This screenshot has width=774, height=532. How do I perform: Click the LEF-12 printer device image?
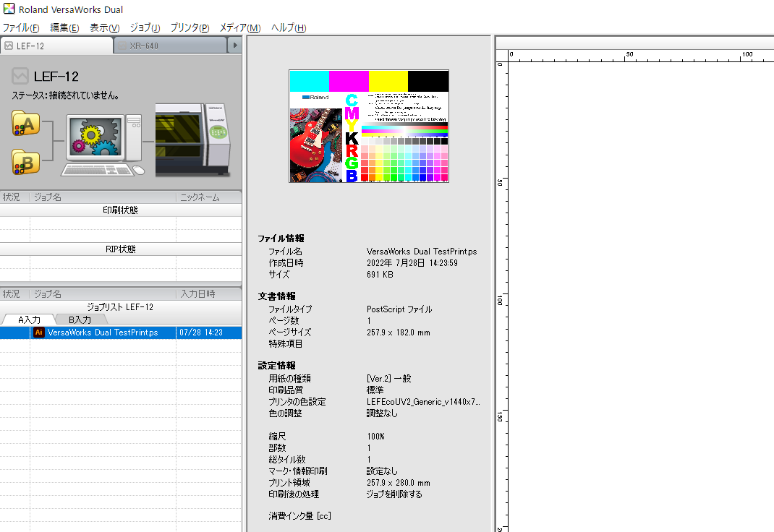(195, 138)
